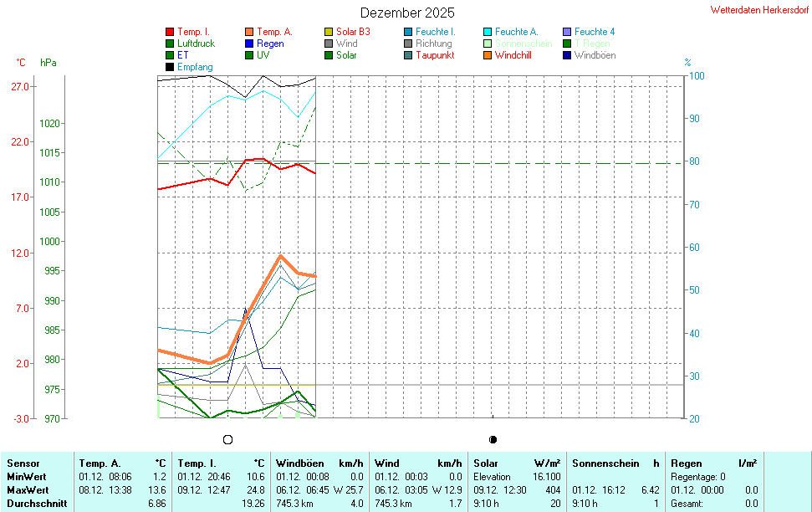The width and height of the screenshot is (812, 512).
Task: Click the Windböen legend label
Action: 595,55
